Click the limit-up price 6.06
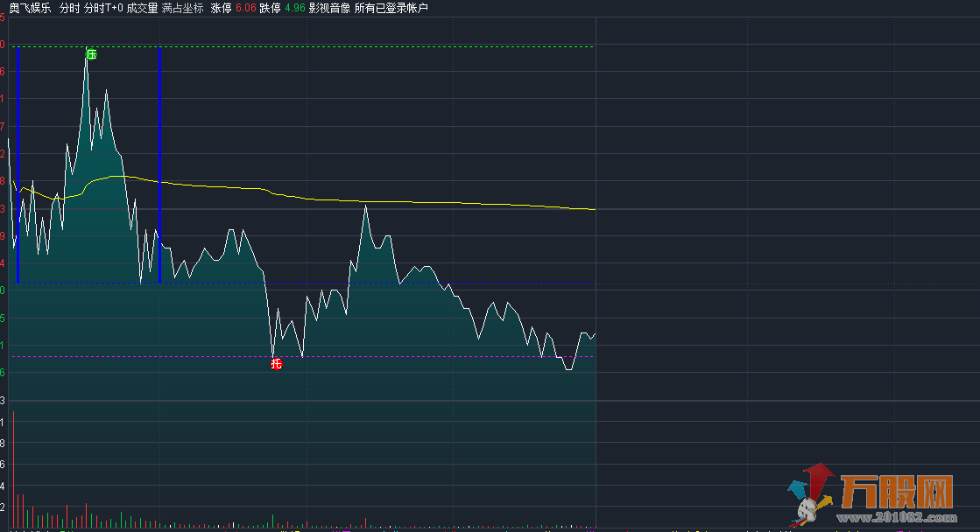 pyautogui.click(x=245, y=8)
